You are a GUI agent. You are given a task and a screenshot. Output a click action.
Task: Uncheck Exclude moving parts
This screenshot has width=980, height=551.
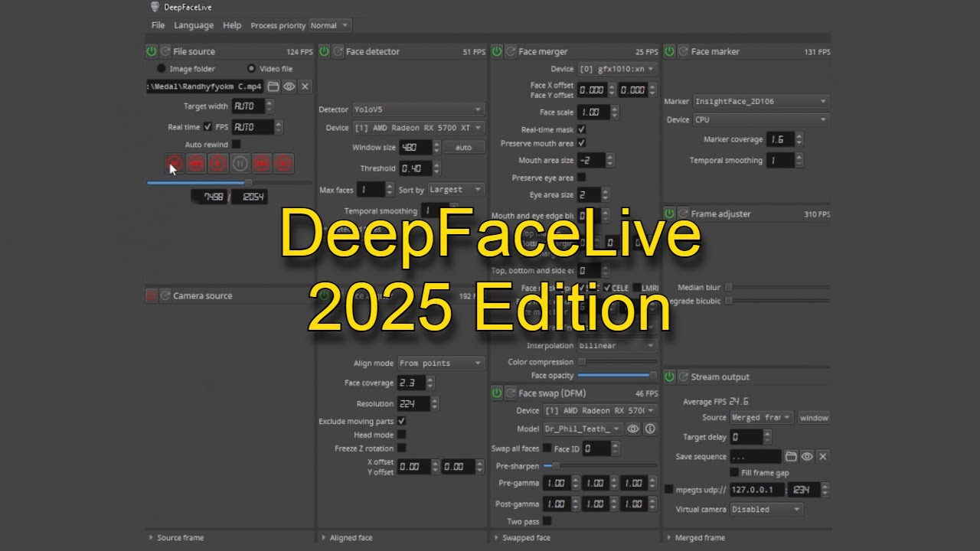pyautogui.click(x=402, y=421)
